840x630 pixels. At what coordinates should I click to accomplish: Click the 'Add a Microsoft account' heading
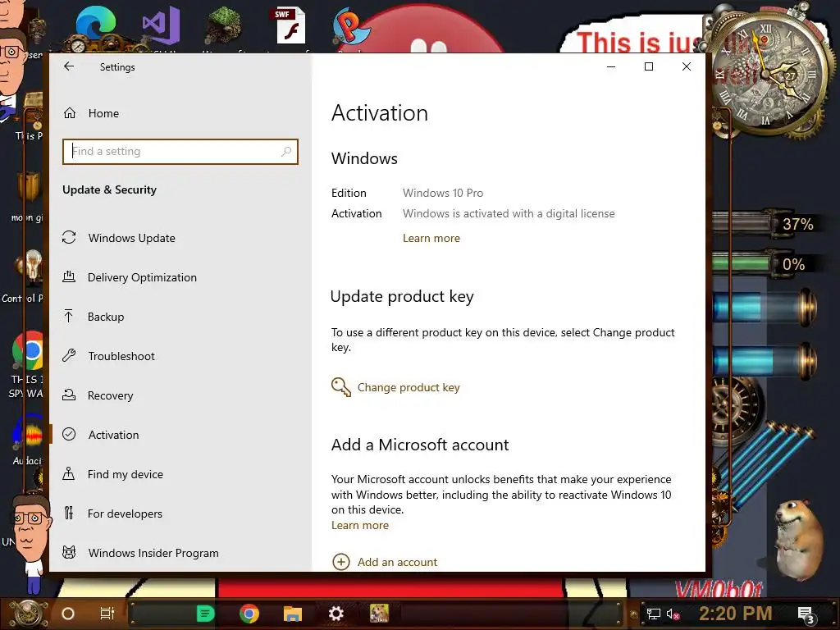tap(420, 445)
